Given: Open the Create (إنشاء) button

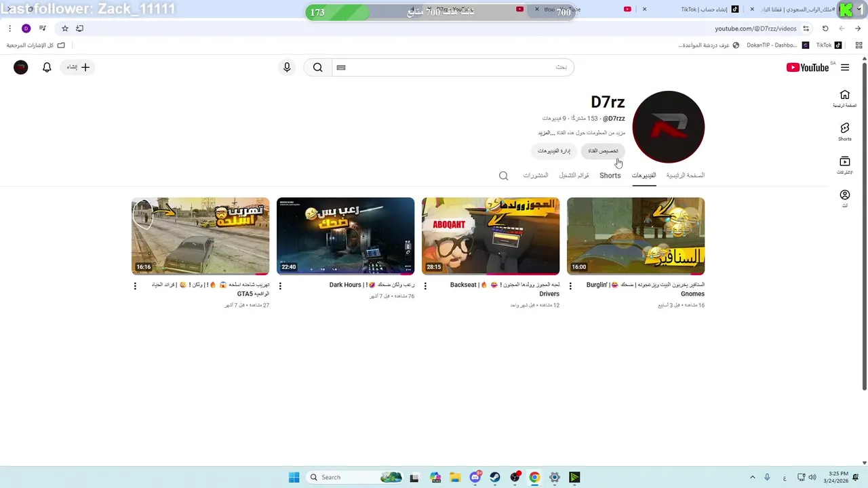Looking at the screenshot, I should [77, 67].
